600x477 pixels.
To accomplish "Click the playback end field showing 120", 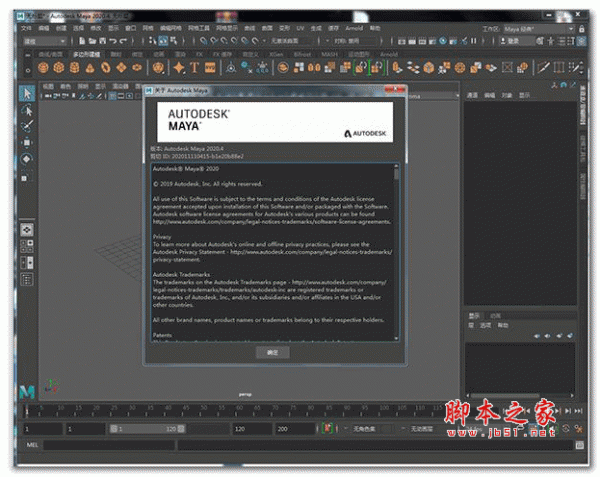I will pos(252,429).
